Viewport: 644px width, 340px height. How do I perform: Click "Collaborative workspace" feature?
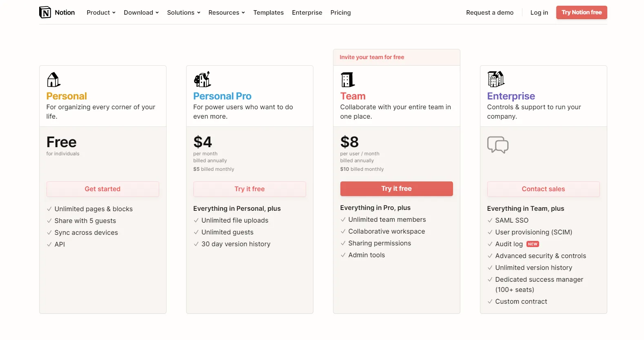coord(387,232)
